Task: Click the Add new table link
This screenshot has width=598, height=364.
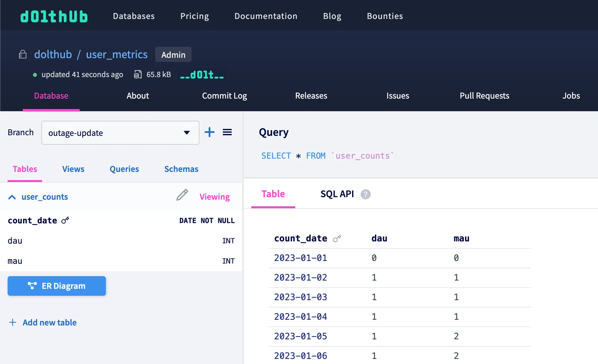Action: pyautogui.click(x=49, y=322)
